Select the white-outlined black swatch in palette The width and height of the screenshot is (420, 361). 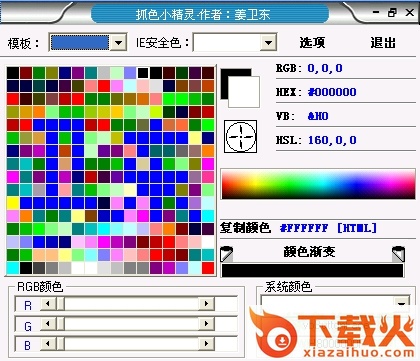point(143,73)
